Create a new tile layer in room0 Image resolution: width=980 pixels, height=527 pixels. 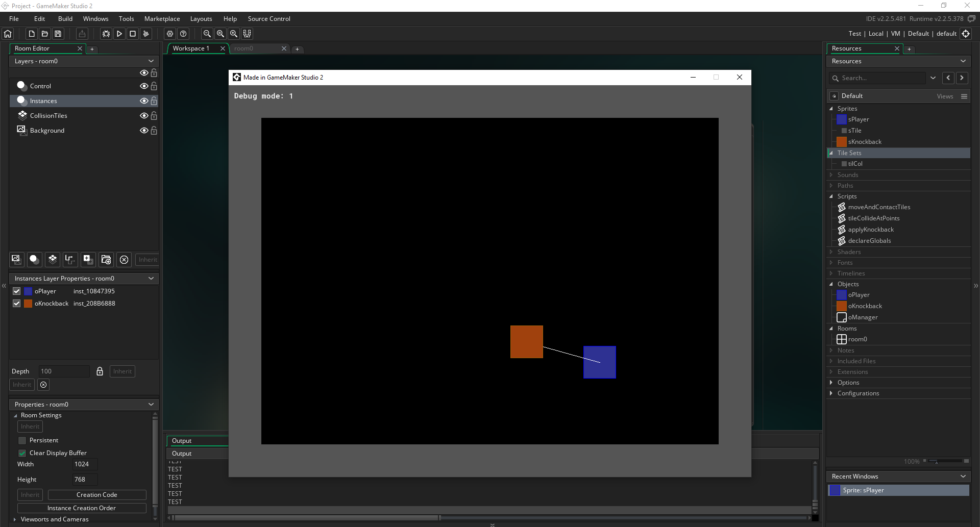tap(52, 260)
